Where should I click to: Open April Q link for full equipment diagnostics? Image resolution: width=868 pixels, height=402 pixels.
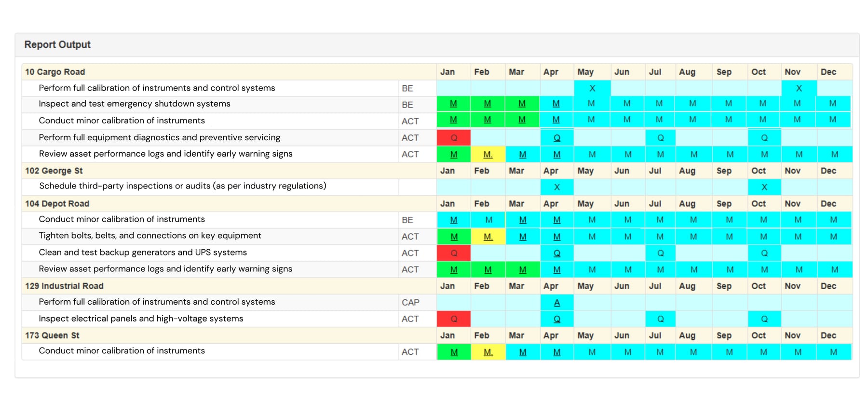557,138
